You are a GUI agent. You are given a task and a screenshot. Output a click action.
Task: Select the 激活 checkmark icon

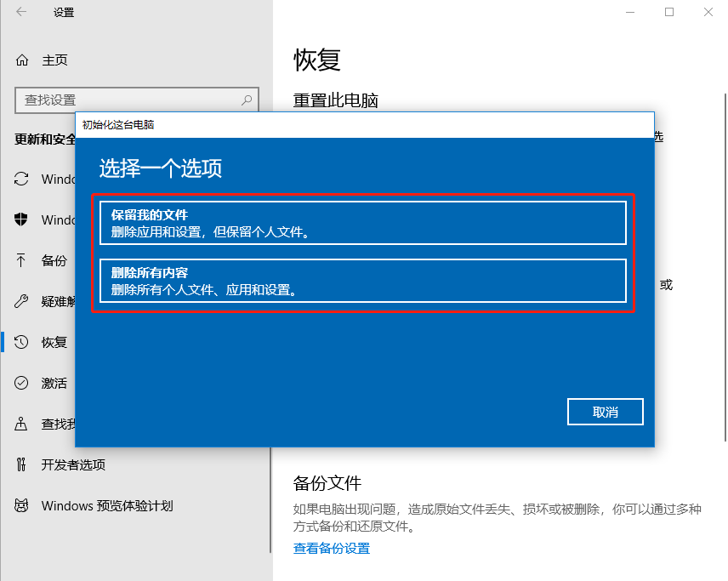click(x=20, y=383)
